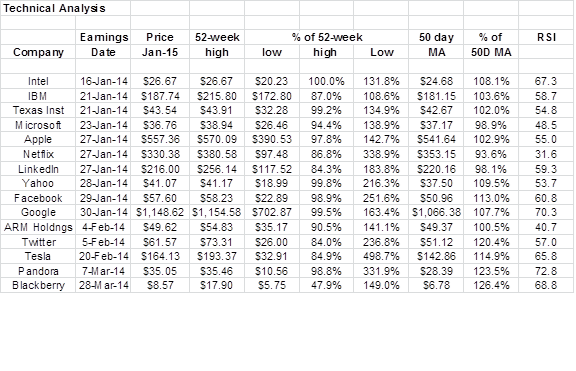Click Intel's 100.0% of high cell
Screen dimensions: 576x371
coord(326,81)
